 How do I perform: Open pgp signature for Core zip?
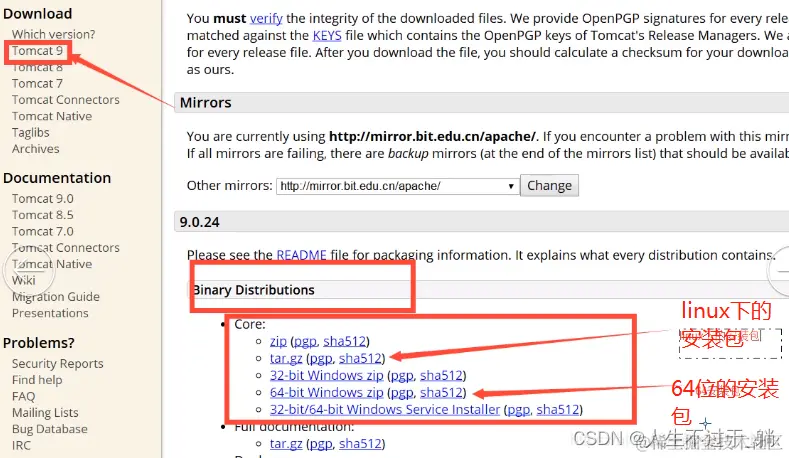[306, 341]
